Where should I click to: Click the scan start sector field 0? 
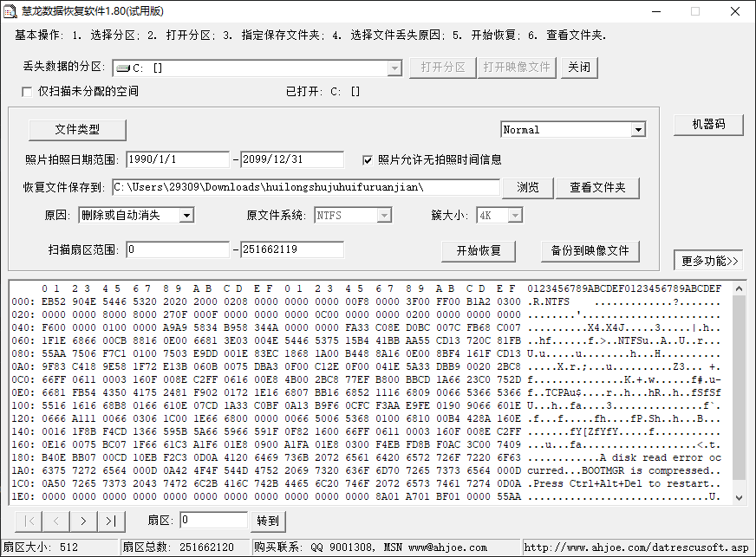[178, 249]
